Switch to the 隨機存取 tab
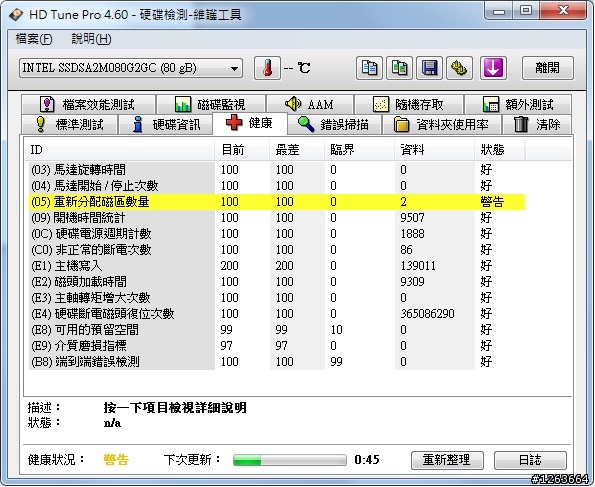Image resolution: width=595 pixels, height=487 pixels. tap(409, 104)
